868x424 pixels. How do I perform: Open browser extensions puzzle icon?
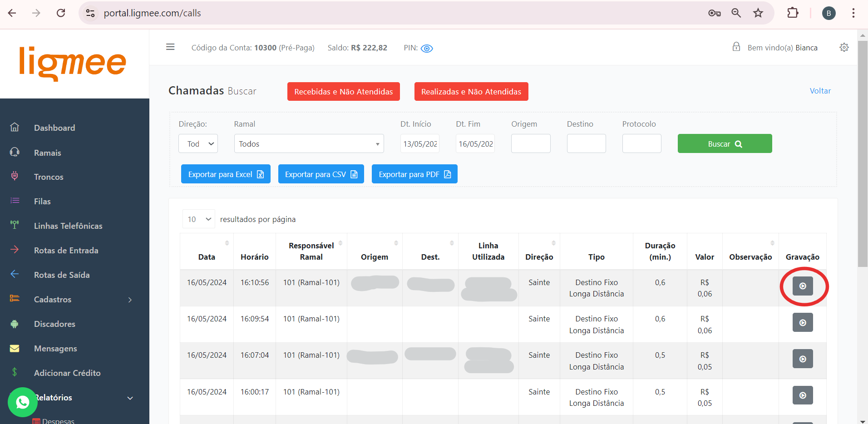click(x=792, y=13)
